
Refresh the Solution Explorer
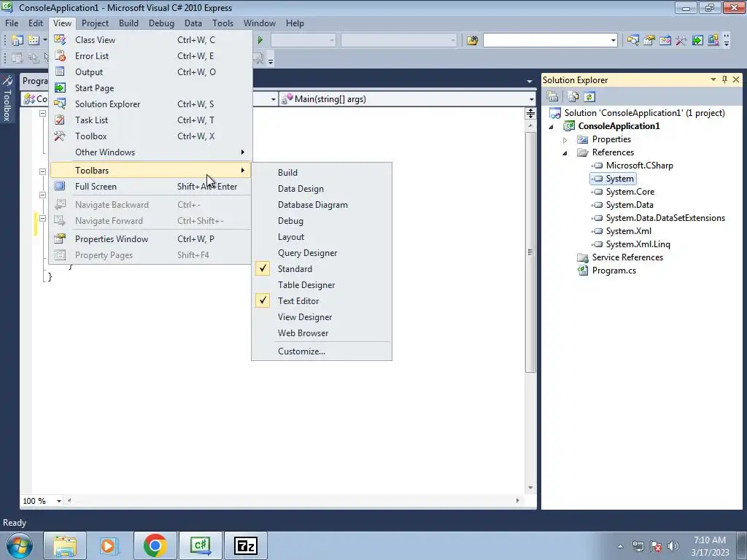click(x=589, y=97)
